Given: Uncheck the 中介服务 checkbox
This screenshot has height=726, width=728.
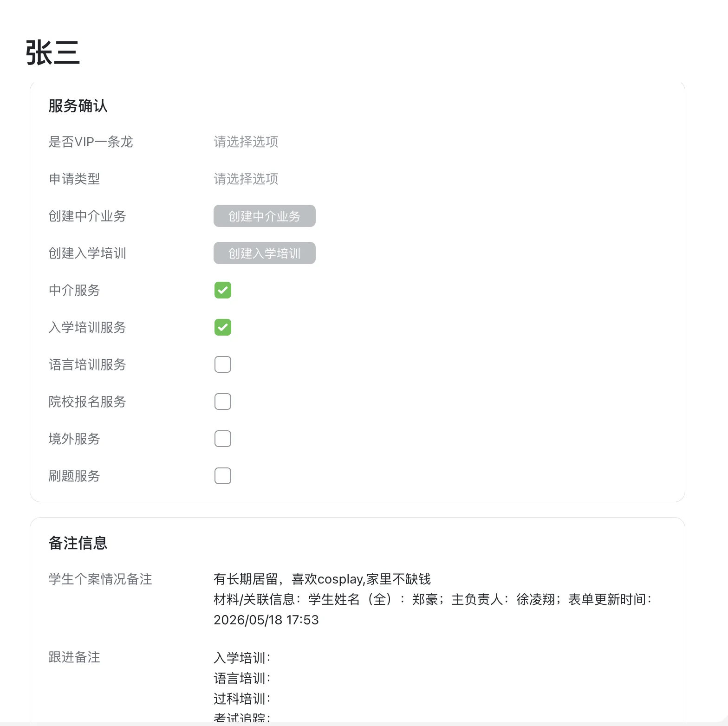Looking at the screenshot, I should 223,290.
